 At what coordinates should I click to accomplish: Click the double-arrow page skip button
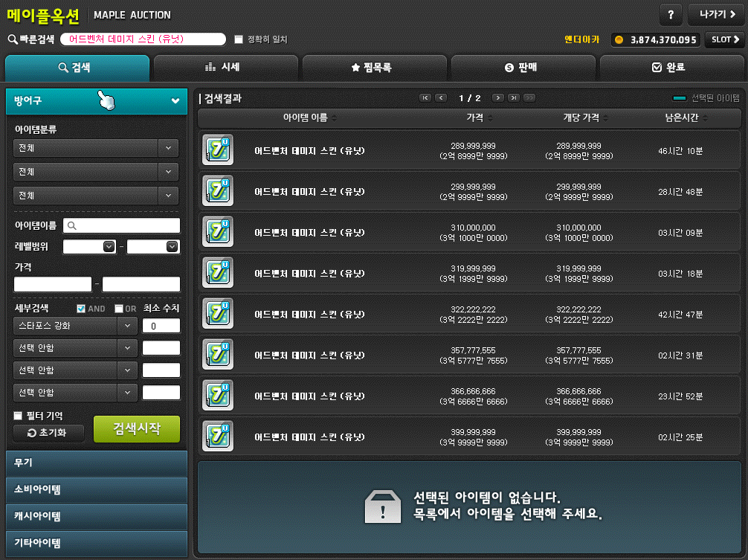click(x=529, y=97)
